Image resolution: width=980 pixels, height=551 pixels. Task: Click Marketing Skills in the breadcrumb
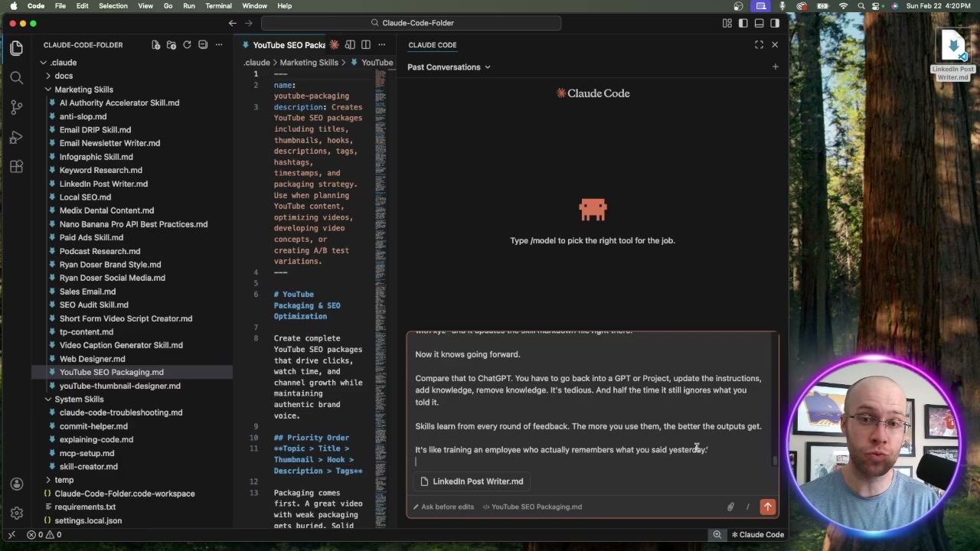(309, 63)
